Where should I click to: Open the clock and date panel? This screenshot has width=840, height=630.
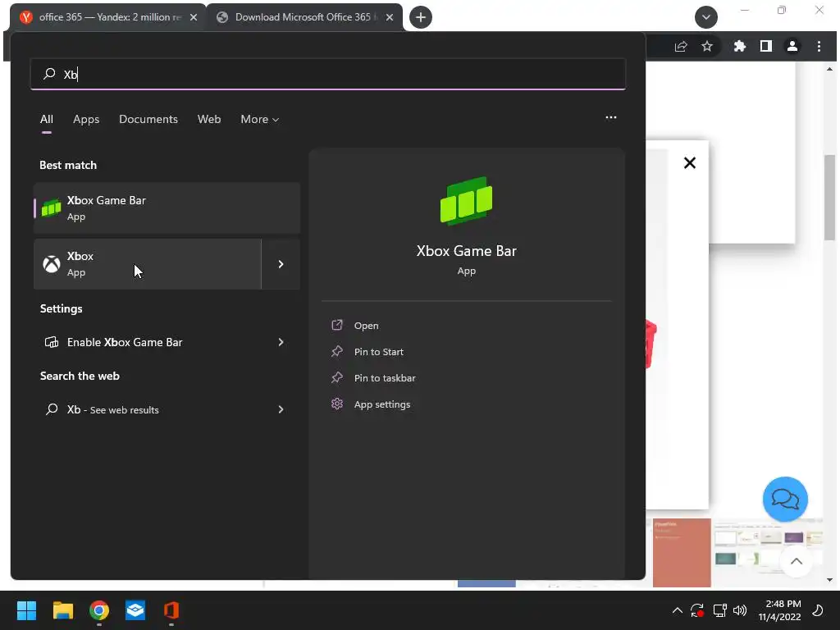pos(779,610)
